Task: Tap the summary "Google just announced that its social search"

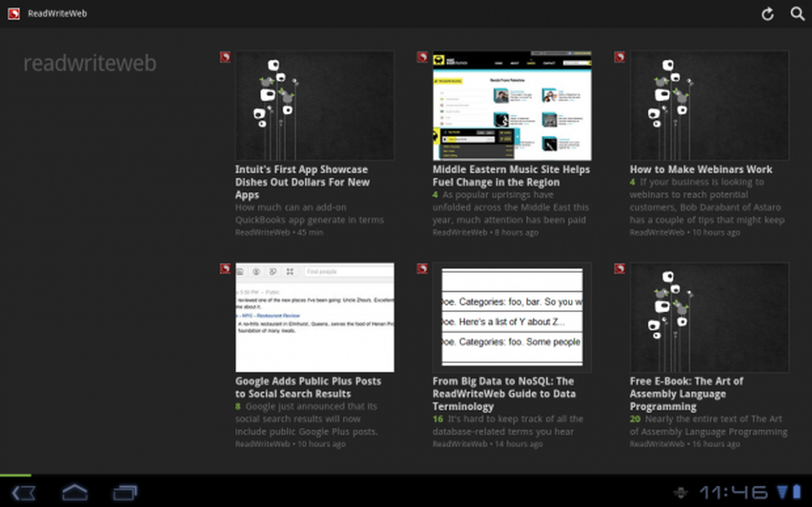Action: pyautogui.click(x=307, y=419)
